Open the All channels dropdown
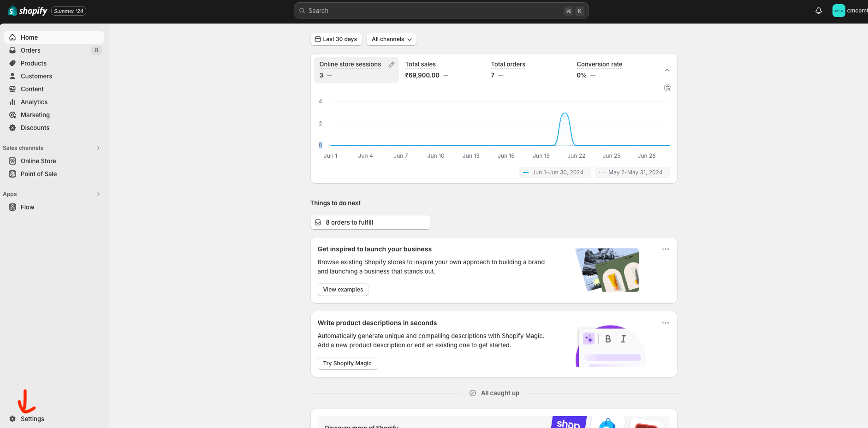868x428 pixels. coord(392,39)
